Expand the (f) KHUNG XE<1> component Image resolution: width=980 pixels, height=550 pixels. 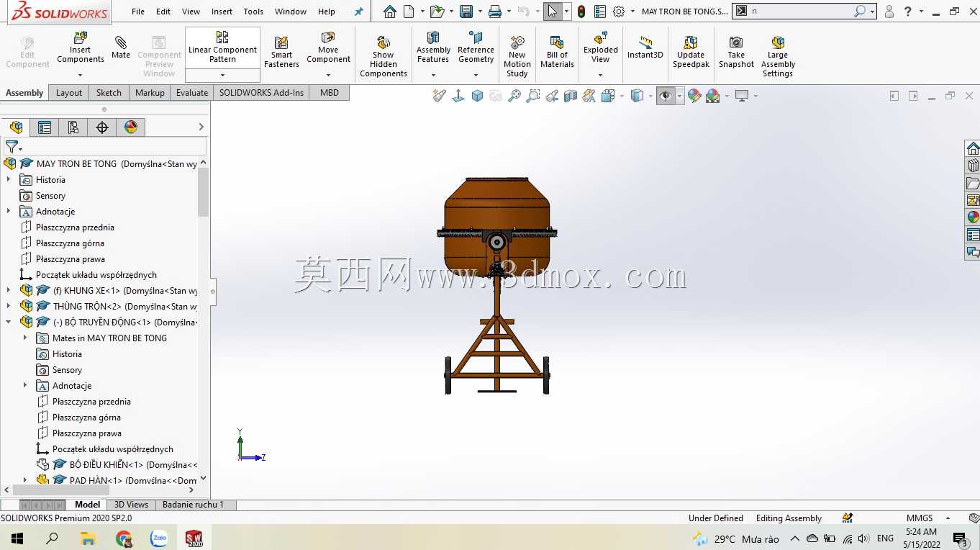click(x=9, y=291)
